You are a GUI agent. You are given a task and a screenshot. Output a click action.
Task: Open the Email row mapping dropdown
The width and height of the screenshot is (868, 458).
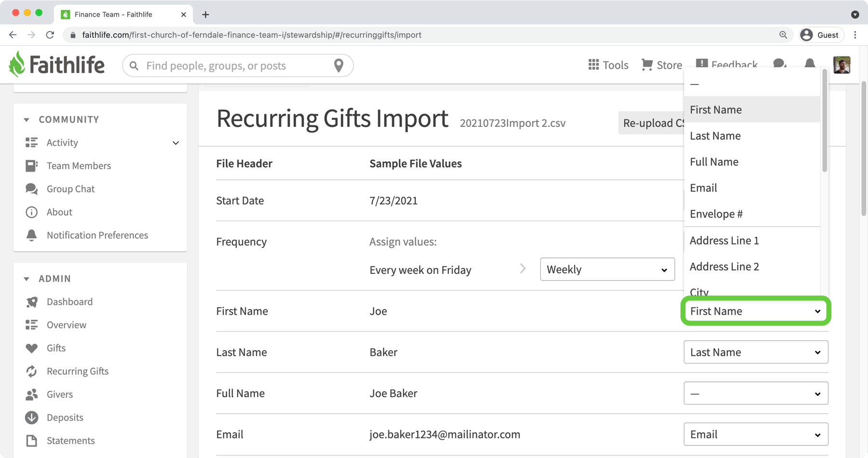[756, 434]
